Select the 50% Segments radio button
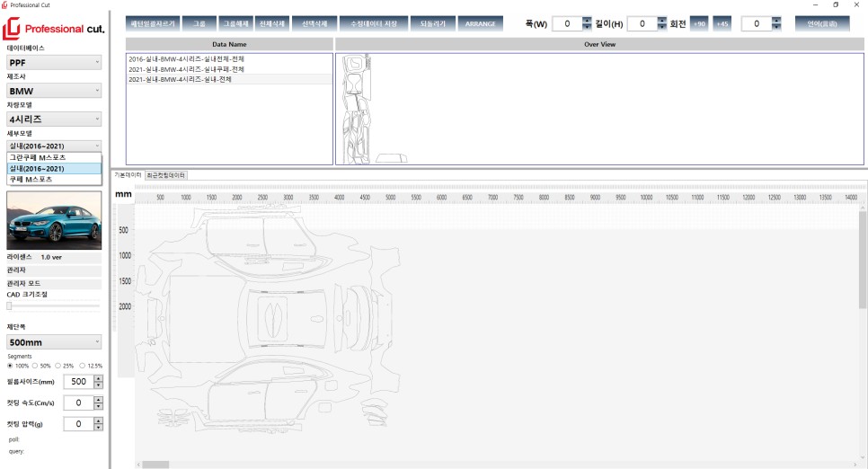This screenshot has width=868, height=469. coord(35,366)
